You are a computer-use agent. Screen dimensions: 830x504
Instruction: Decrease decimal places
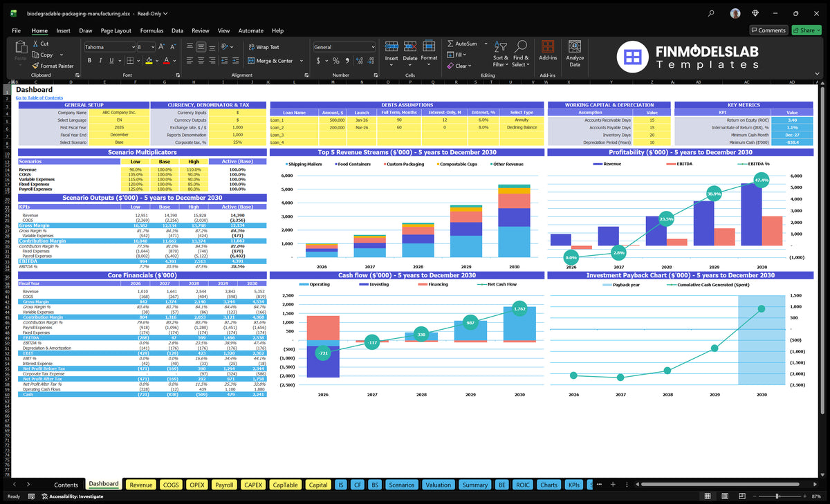[370, 61]
